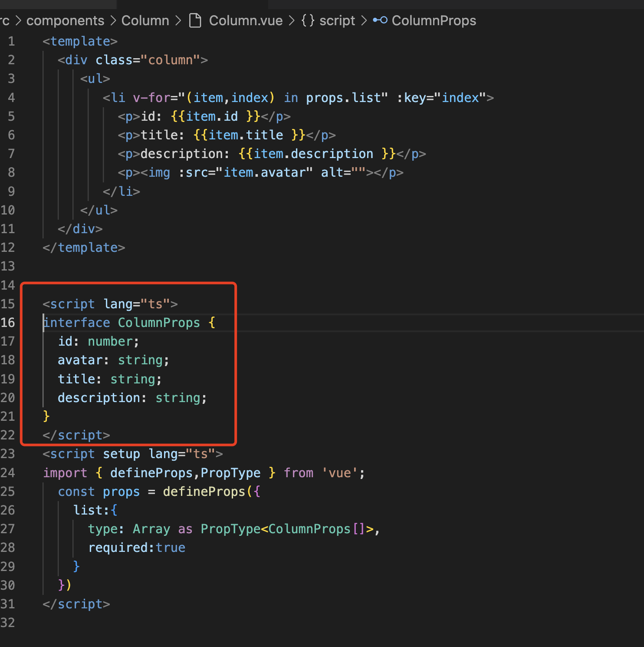Click the img :src="item.avatar" binding
Screen dimensions: 644x647
245,172
